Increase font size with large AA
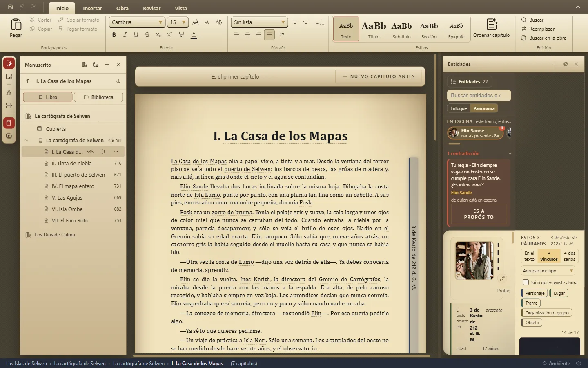The height and width of the screenshot is (368, 588). [196, 22]
